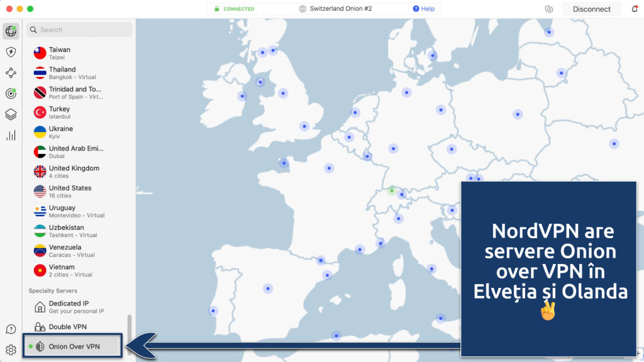Open Threat Protection shield icon in sidebar
This screenshot has height=362, width=644.
tap(11, 52)
